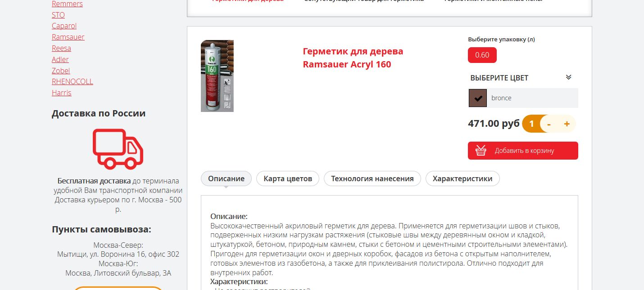Viewport: 644px width, 290px height.
Task: Click the Доставка по России heading
Action: [99, 113]
